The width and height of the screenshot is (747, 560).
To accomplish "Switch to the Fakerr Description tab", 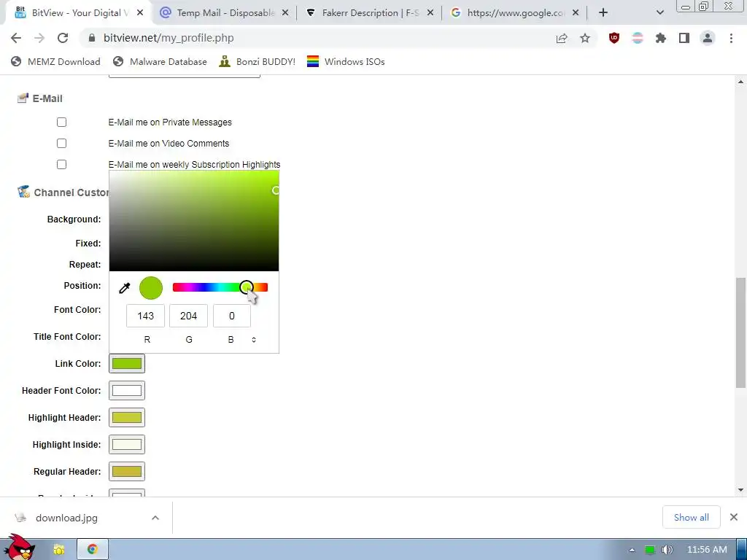I will point(368,13).
